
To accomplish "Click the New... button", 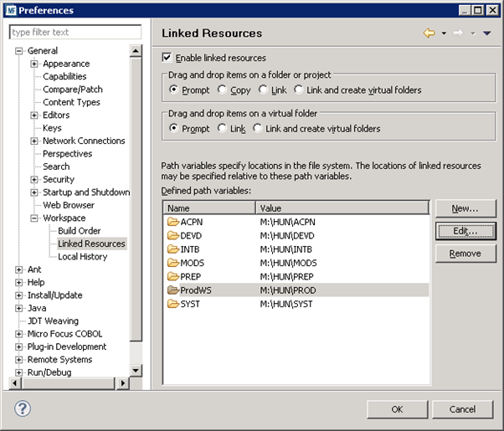I will pyautogui.click(x=465, y=208).
